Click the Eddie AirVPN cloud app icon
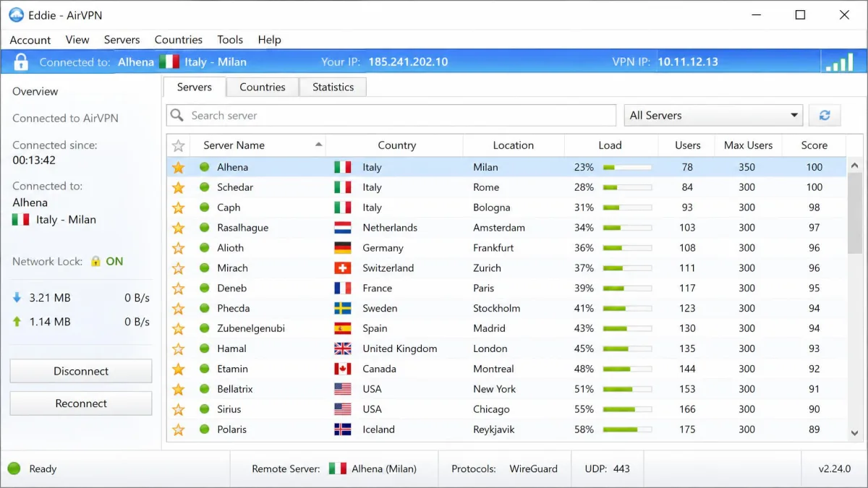Screen dimensions: 868x488 pyautogui.click(x=16, y=14)
